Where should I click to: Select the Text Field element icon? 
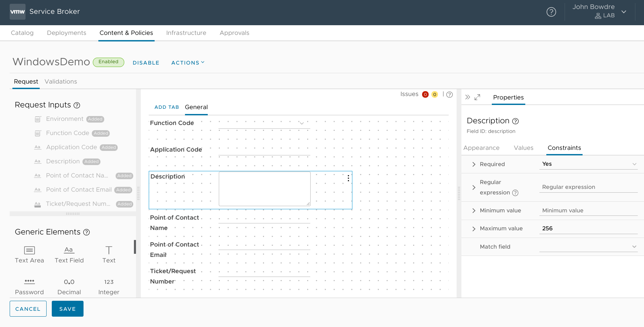69,250
